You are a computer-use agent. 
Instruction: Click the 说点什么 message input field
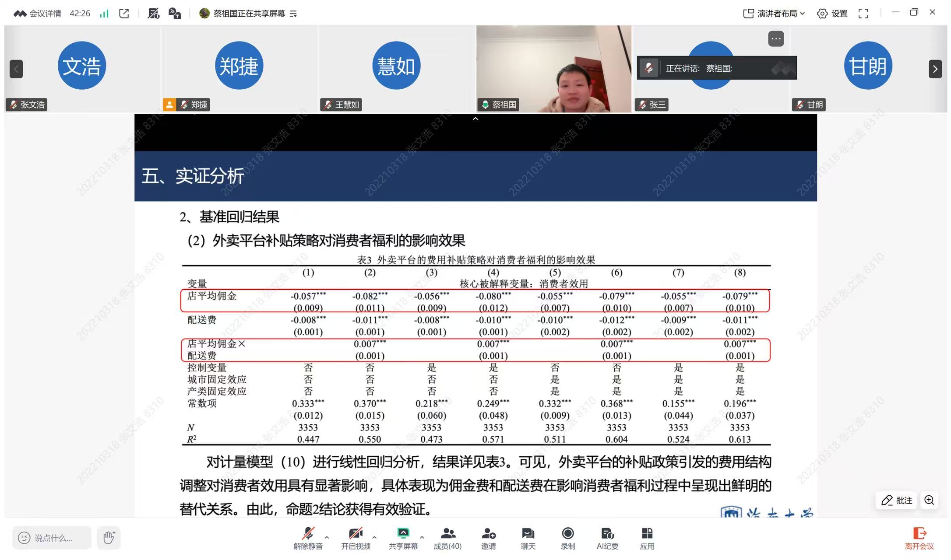click(x=52, y=538)
